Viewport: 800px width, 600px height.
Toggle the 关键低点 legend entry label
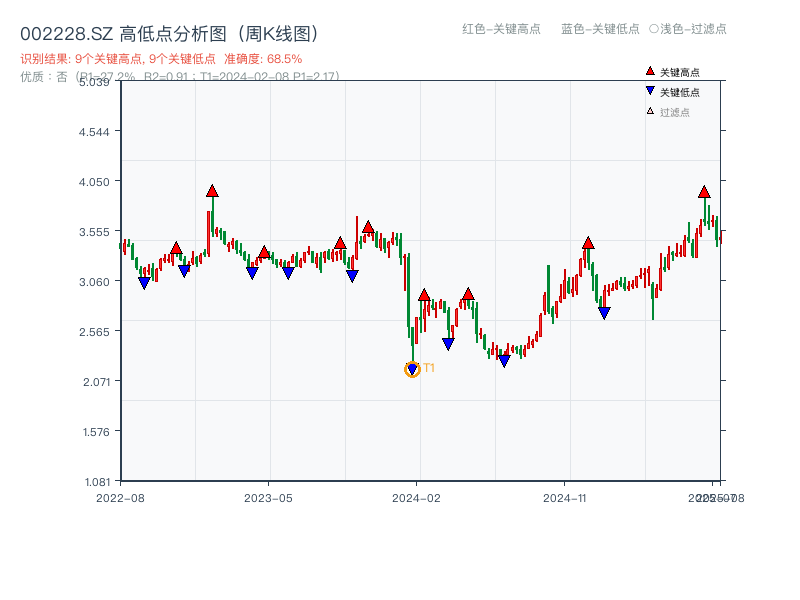tap(680, 92)
